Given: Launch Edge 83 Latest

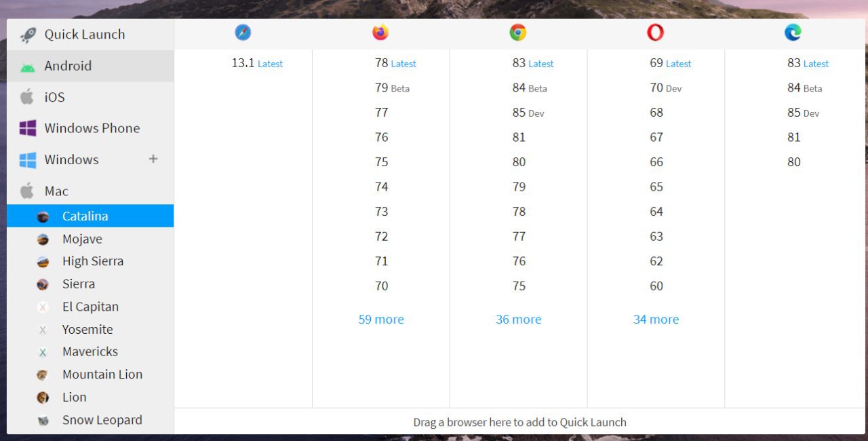Looking at the screenshot, I should (808, 63).
